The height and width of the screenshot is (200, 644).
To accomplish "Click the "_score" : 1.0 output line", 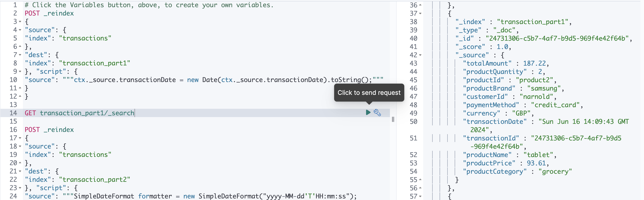I will click(x=483, y=47).
